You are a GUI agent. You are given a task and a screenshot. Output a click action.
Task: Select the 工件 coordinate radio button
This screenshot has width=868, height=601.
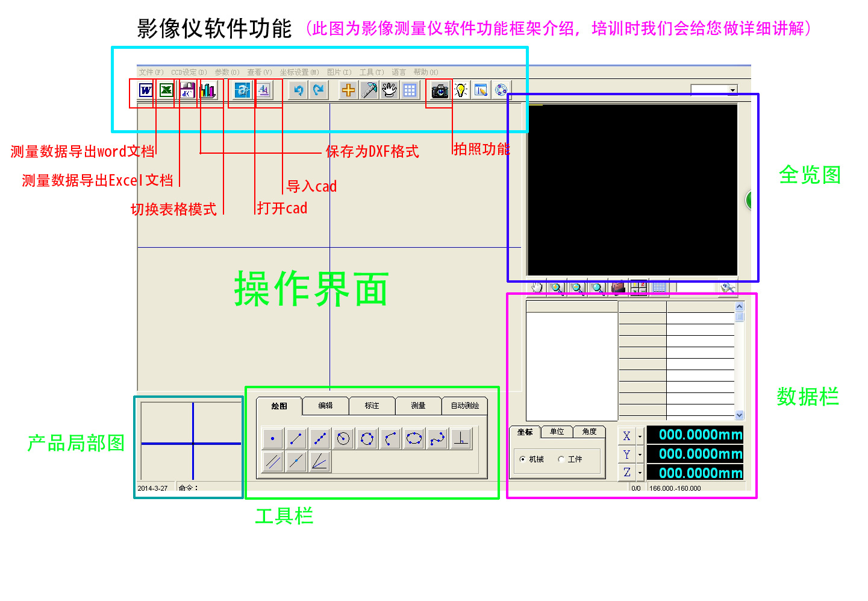[x=561, y=459]
